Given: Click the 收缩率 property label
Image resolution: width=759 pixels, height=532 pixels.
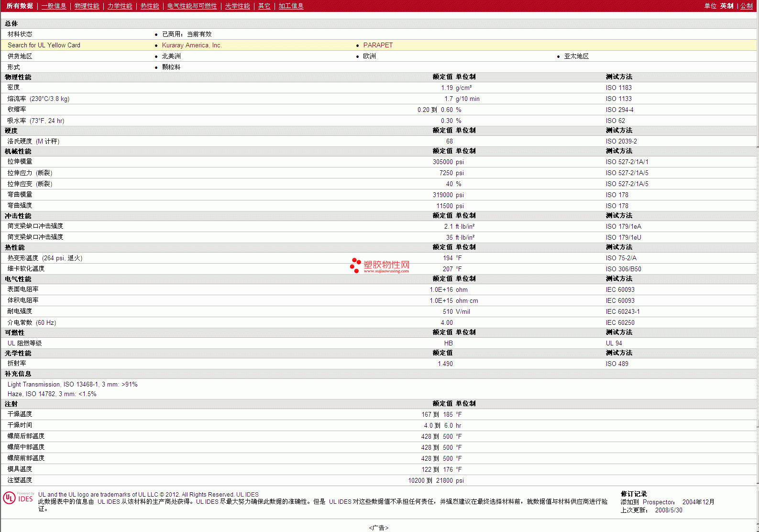Looking at the screenshot, I should click(x=17, y=109).
